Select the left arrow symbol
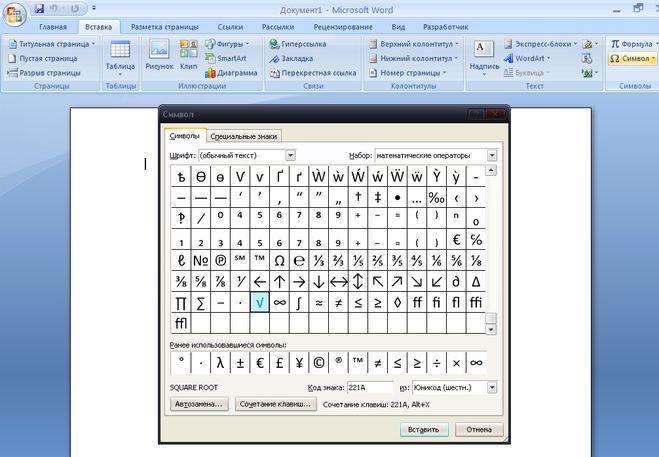659x457 pixels. pyautogui.click(x=260, y=281)
